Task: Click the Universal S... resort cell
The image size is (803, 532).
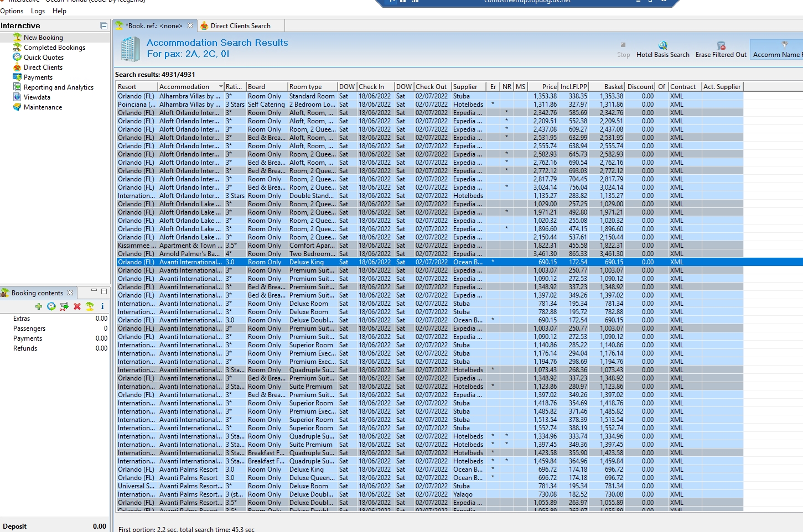Action: (x=136, y=486)
